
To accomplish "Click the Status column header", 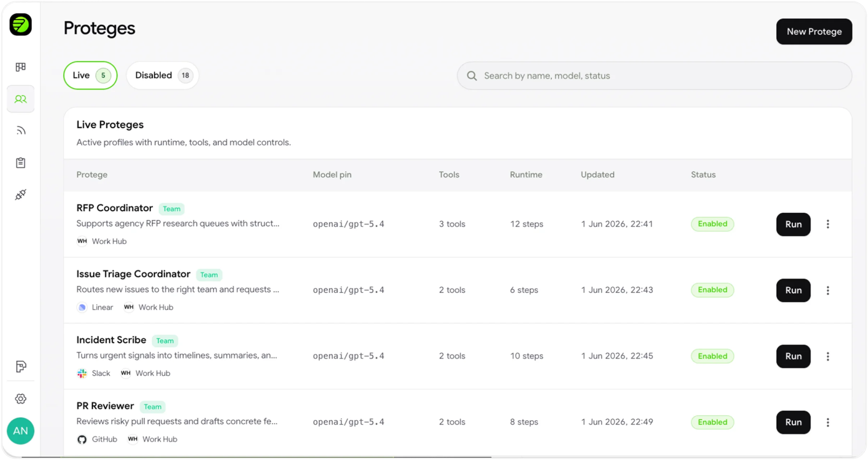I will pyautogui.click(x=703, y=175).
